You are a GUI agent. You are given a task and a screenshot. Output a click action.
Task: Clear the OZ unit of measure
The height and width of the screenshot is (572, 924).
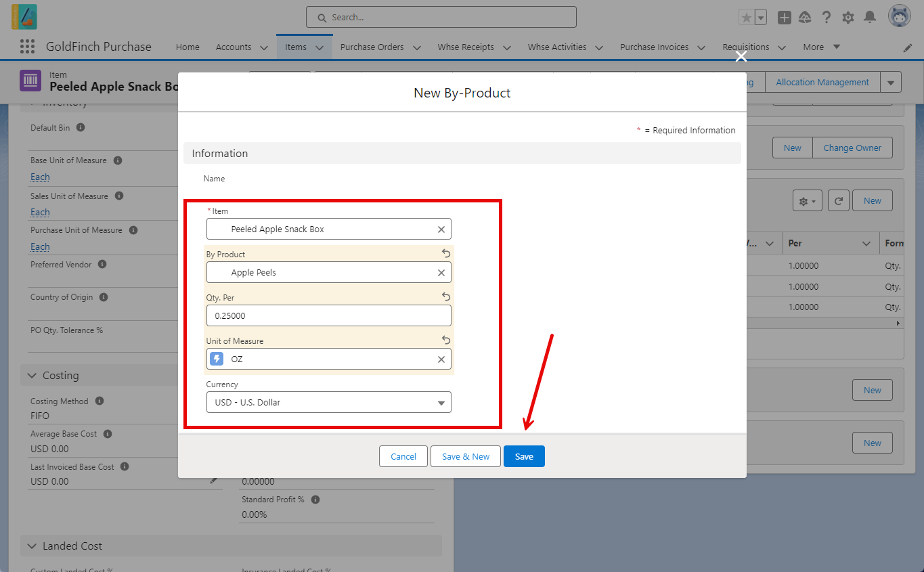[441, 359]
